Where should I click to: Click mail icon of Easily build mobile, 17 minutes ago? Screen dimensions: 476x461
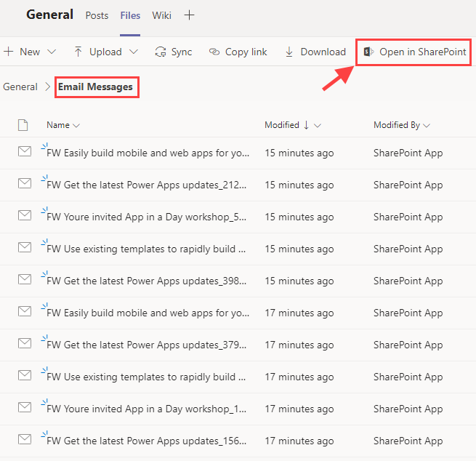25,311
